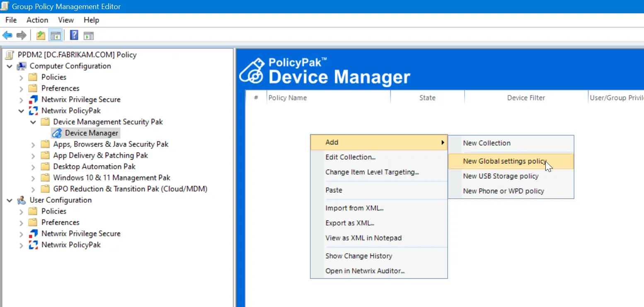The width and height of the screenshot is (644, 307).
Task: Collapse the Computer Configuration node
Action: pyautogui.click(x=10, y=66)
